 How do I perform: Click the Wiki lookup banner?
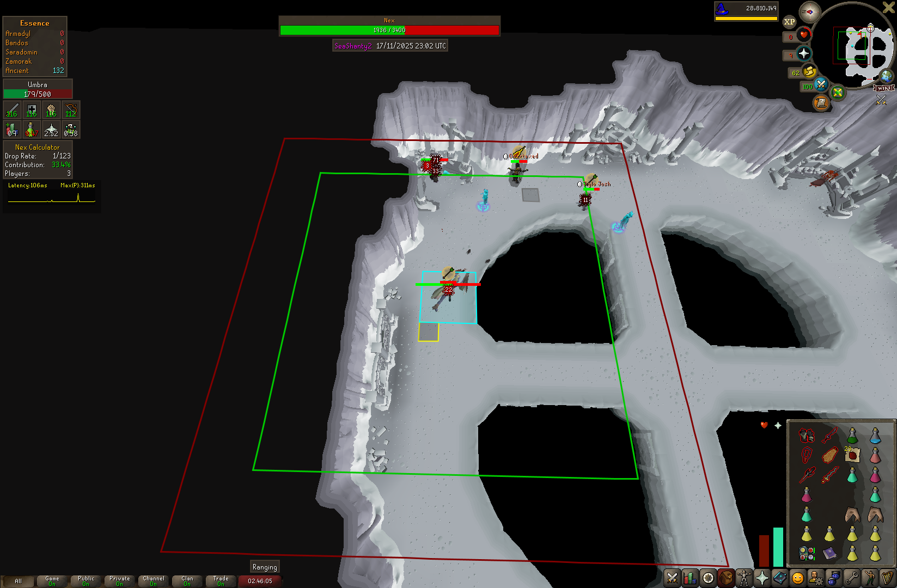(x=883, y=88)
